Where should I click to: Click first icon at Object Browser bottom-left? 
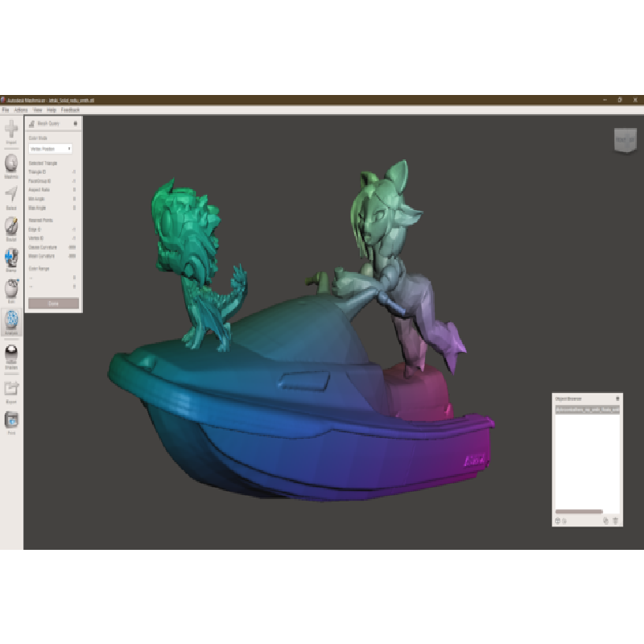coord(558,521)
